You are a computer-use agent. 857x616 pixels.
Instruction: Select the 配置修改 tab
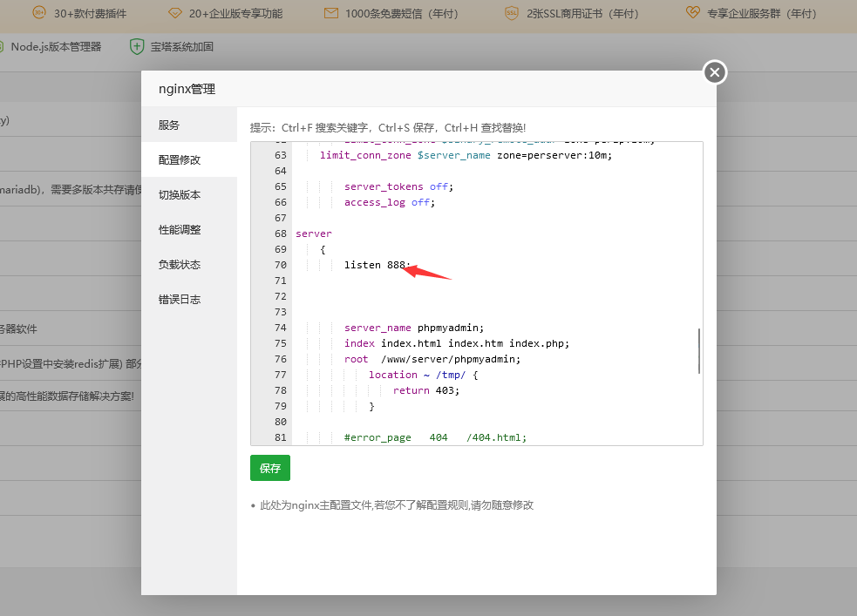(189, 160)
